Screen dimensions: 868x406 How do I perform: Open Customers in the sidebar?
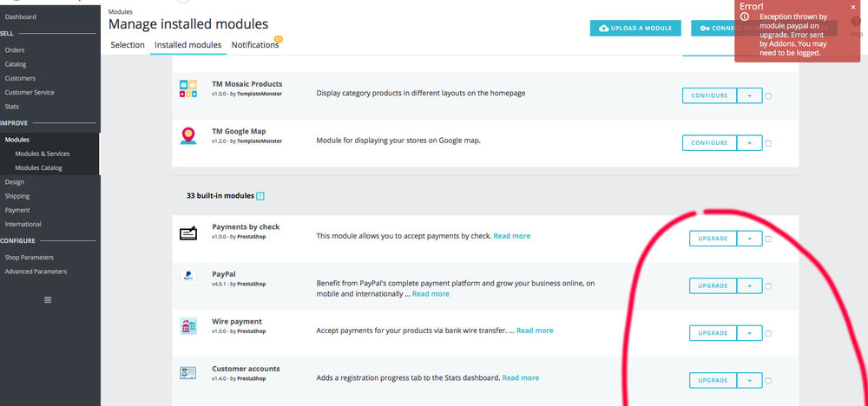[x=20, y=78]
